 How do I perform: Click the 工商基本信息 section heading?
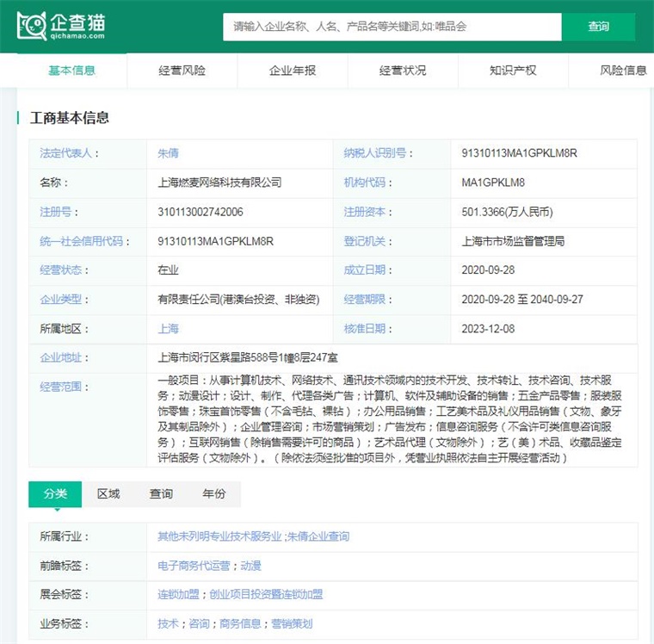pyautogui.click(x=69, y=118)
